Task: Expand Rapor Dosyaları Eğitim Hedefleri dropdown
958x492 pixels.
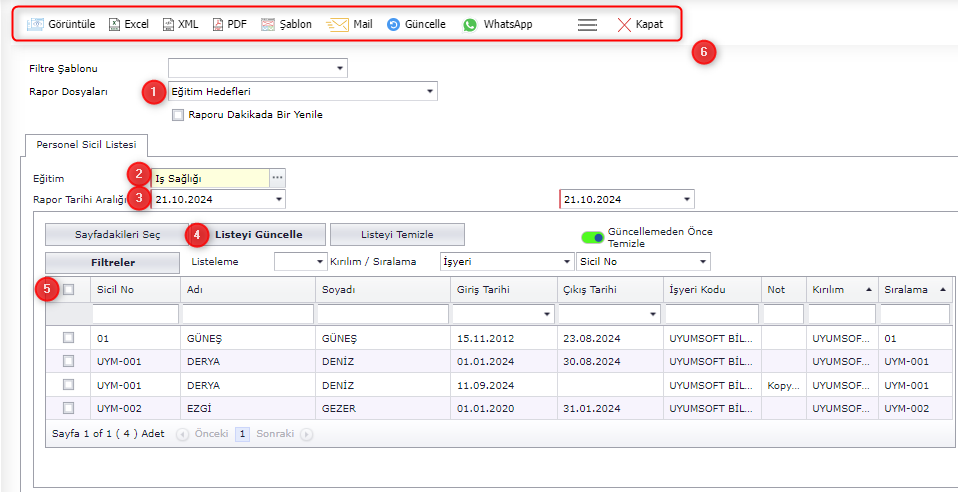Action: (430, 92)
